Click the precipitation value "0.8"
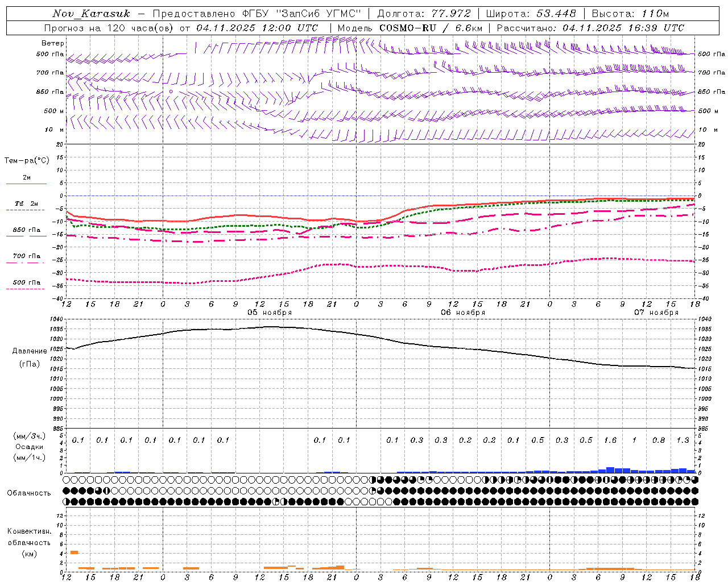 659,440
